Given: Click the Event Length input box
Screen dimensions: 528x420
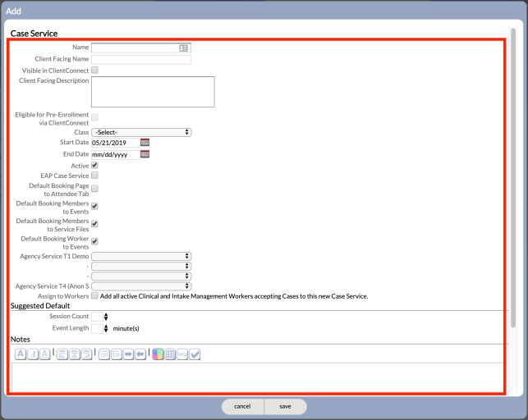Looking at the screenshot, I should coord(97,328).
